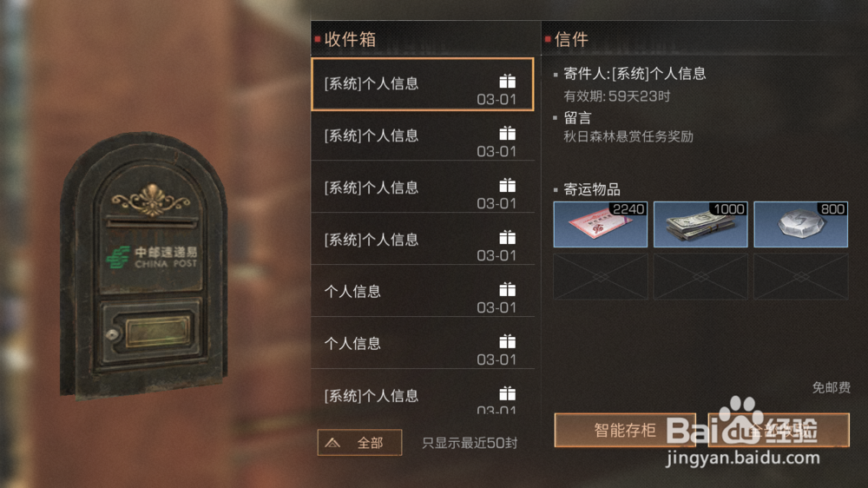The image size is (868, 488).
Task: Click the gift icon on the fourth mail
Action: (507, 238)
